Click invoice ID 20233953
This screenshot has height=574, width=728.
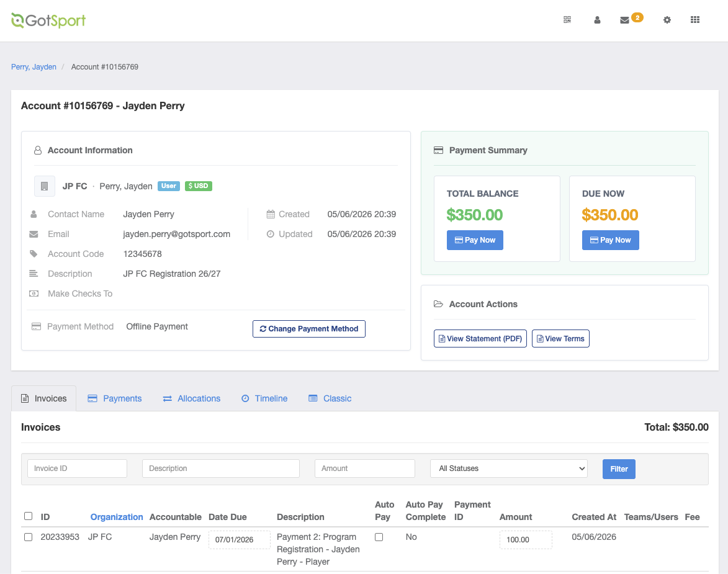(x=60, y=537)
